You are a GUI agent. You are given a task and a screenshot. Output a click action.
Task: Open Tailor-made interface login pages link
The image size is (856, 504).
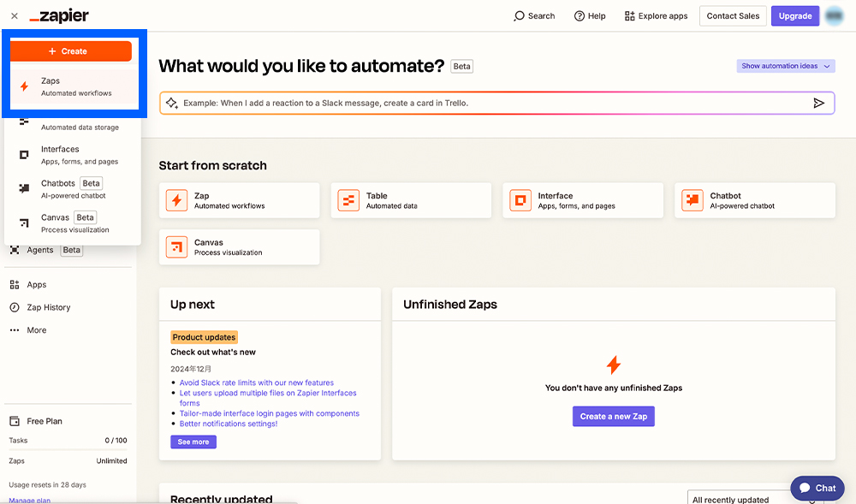coord(270,413)
